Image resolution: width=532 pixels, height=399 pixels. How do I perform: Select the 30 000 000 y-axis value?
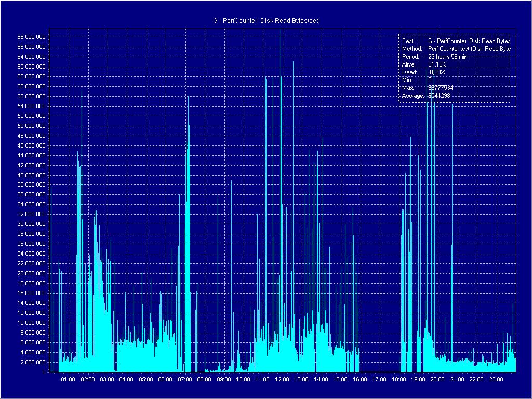click(x=31, y=224)
